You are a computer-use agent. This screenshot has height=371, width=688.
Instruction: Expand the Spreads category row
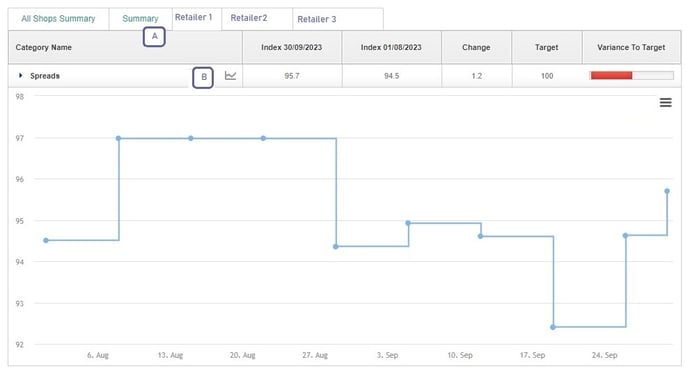point(20,75)
